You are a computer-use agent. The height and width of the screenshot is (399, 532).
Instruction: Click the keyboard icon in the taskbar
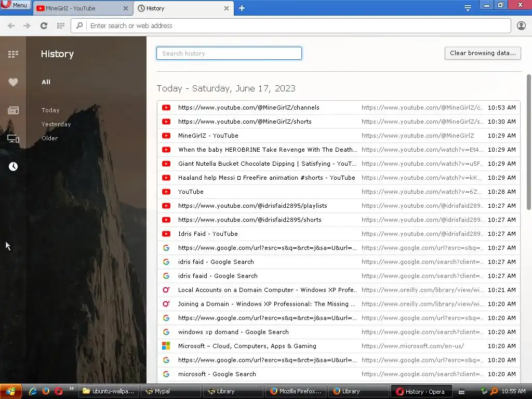pyautogui.click(x=461, y=392)
